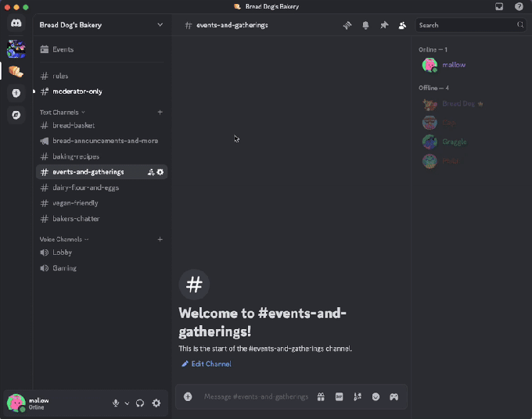Join the Lobby voice channel
The image size is (532, 419).
[x=62, y=252]
